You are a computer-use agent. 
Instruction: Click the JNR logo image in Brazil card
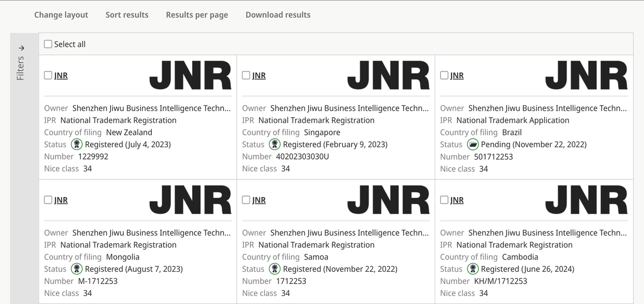tap(587, 75)
